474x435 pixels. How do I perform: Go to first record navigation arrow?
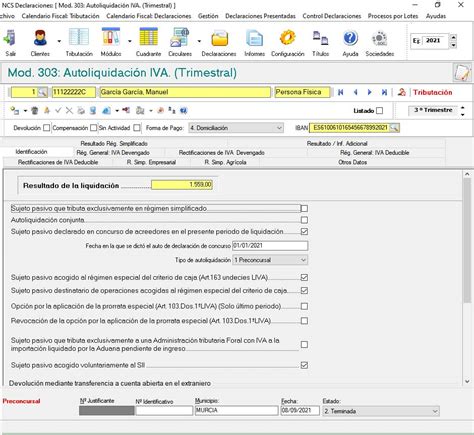340,92
